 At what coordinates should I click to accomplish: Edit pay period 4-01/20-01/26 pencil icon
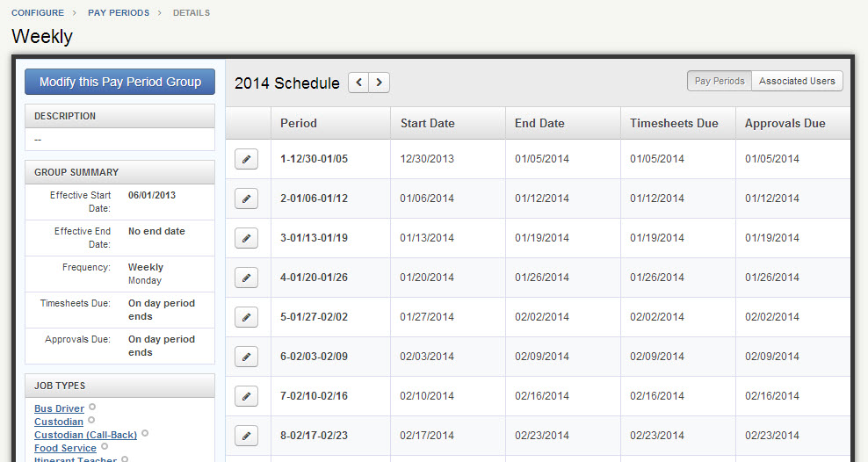[246, 278]
